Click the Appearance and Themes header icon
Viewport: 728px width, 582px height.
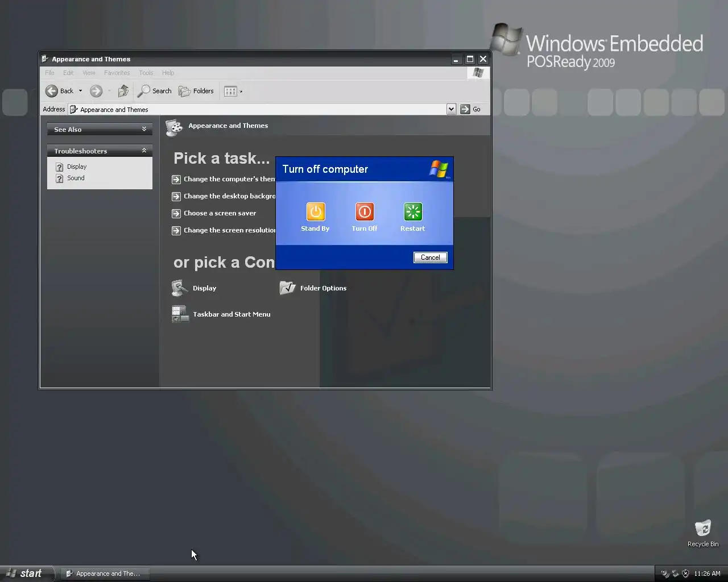point(174,127)
